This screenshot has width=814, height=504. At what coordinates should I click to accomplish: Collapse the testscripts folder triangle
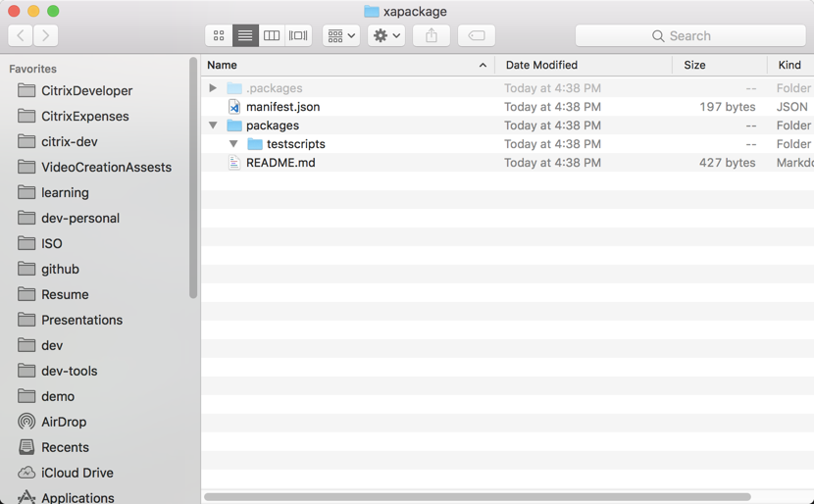click(x=233, y=144)
